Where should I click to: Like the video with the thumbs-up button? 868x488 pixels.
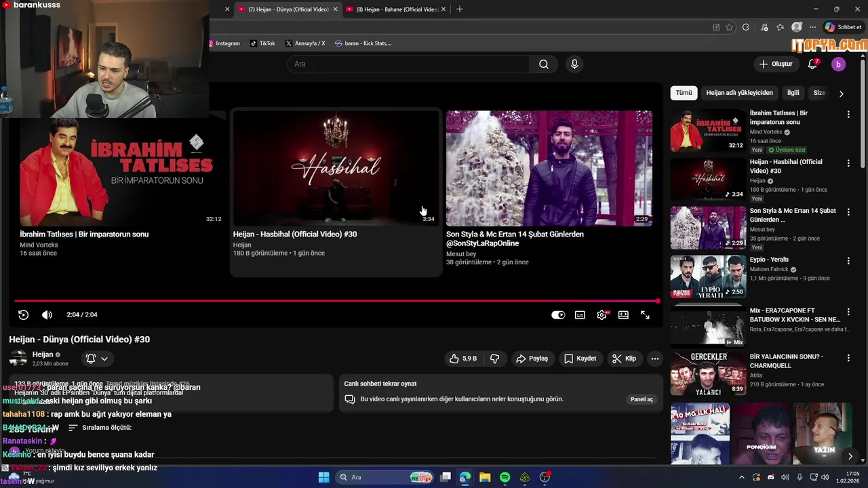click(x=464, y=359)
